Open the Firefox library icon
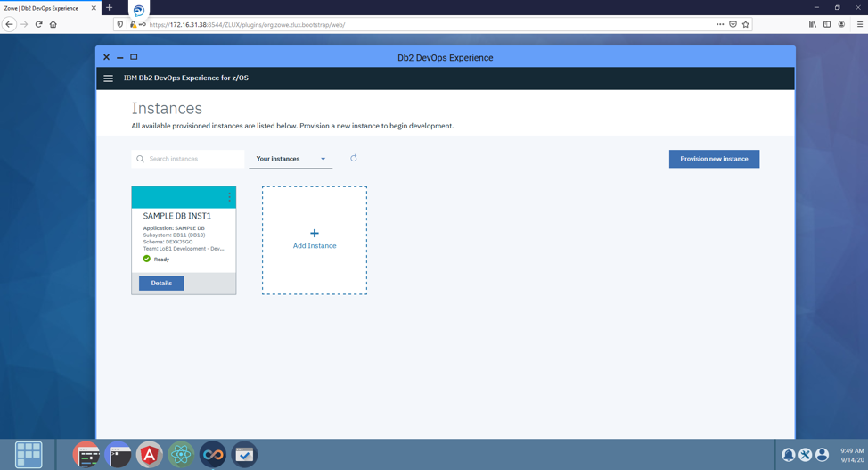 click(812, 24)
